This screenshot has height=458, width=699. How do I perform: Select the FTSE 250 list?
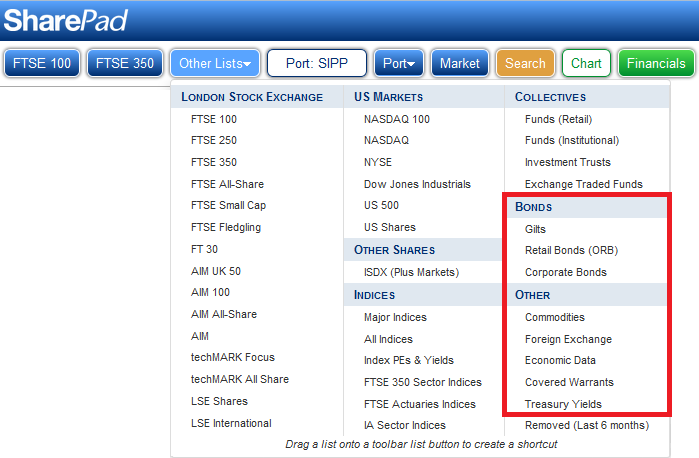click(x=214, y=140)
